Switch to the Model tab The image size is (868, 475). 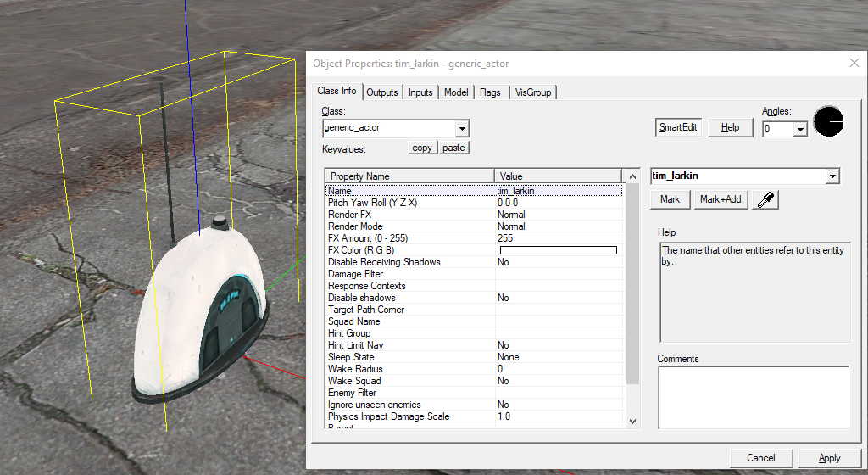456,92
